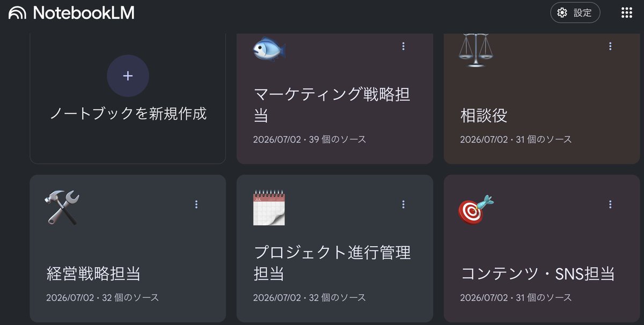Open the three-dot menu on マーケティング戦略担当 card
Image resolution: width=644 pixels, height=325 pixels.
(x=404, y=46)
